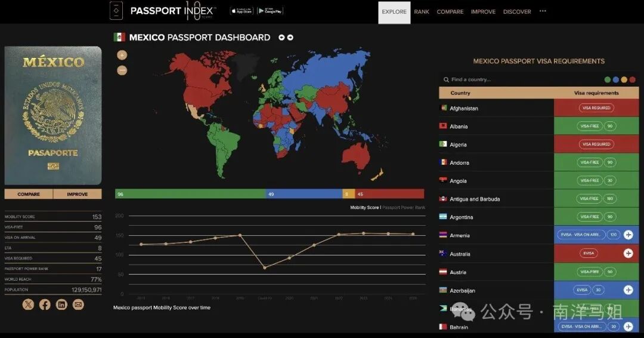
Task: Filter list by red visa-required dot
Action: (633, 80)
